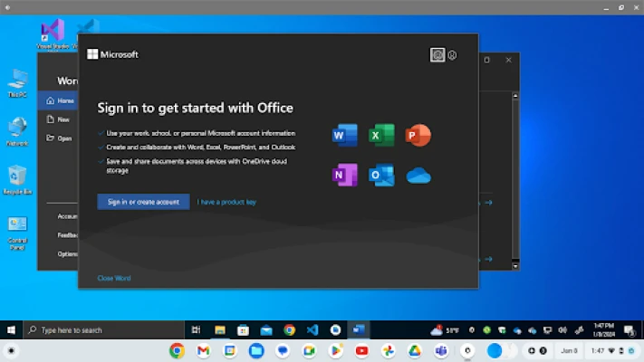Open Recycle Bin on the desktop
This screenshot has width=644, height=362.
pyautogui.click(x=17, y=177)
